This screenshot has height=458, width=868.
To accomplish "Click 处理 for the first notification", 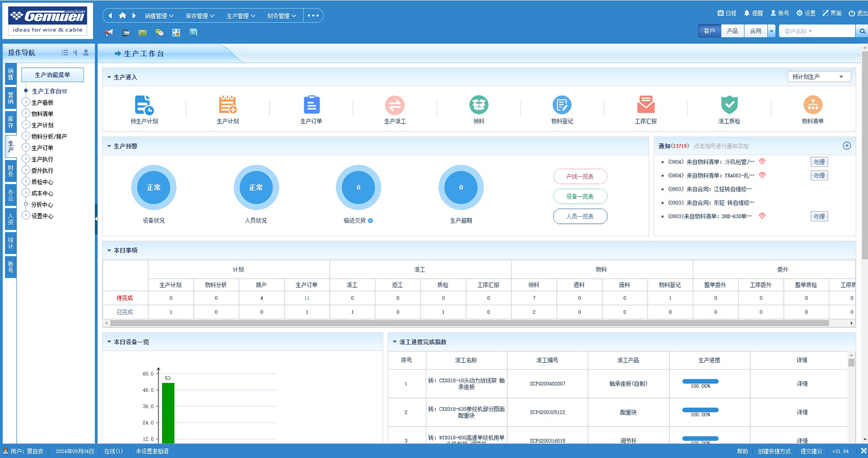I will (x=819, y=162).
